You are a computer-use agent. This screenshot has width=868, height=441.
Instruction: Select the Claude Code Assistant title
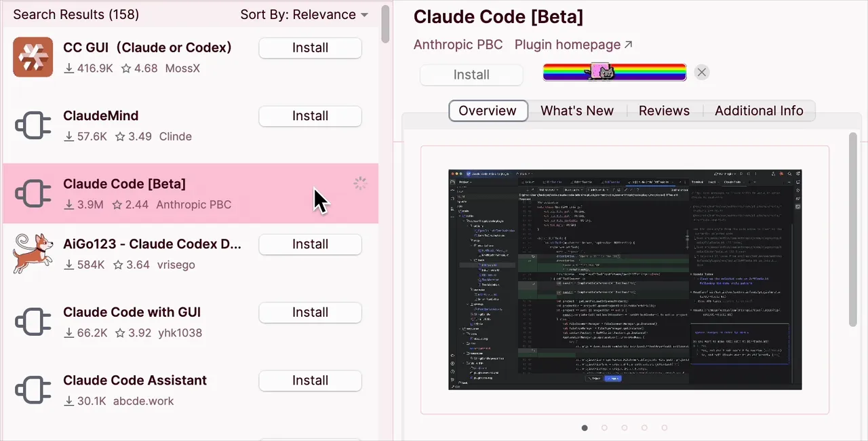[135, 381]
